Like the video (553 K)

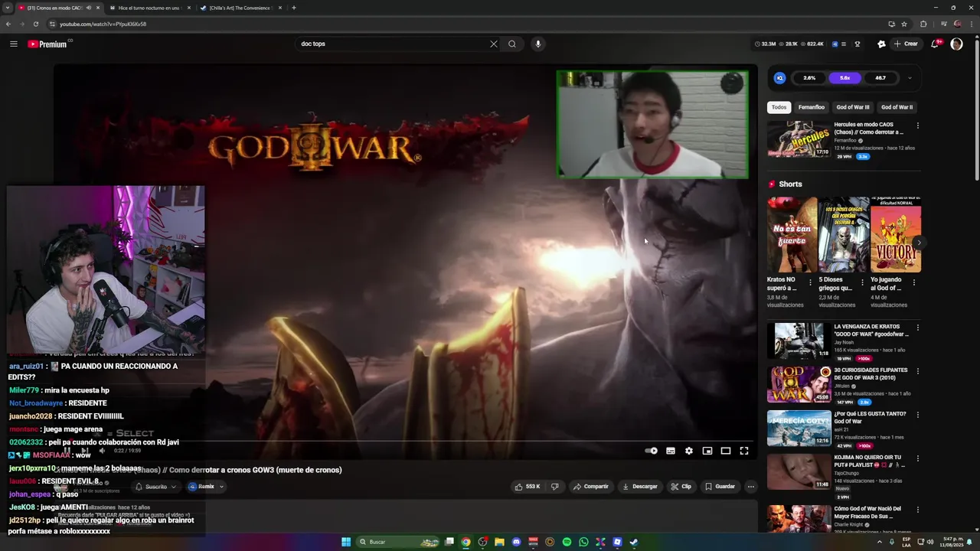528,486
